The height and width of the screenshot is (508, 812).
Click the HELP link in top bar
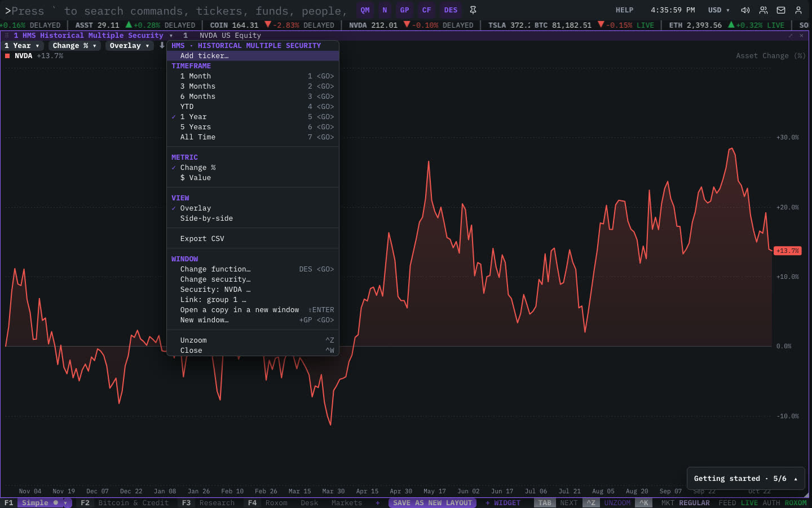click(x=624, y=10)
